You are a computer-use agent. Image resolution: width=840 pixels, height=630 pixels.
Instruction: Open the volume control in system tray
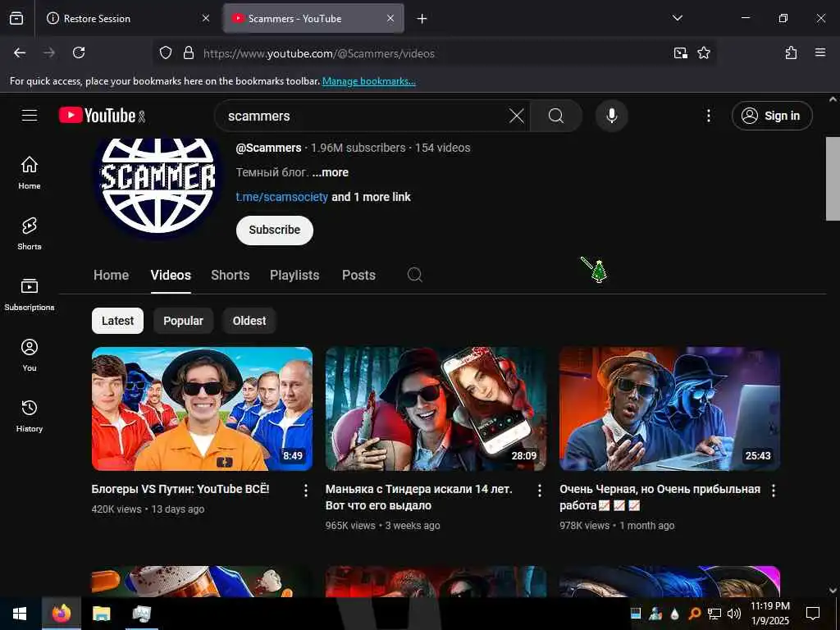[x=734, y=614]
